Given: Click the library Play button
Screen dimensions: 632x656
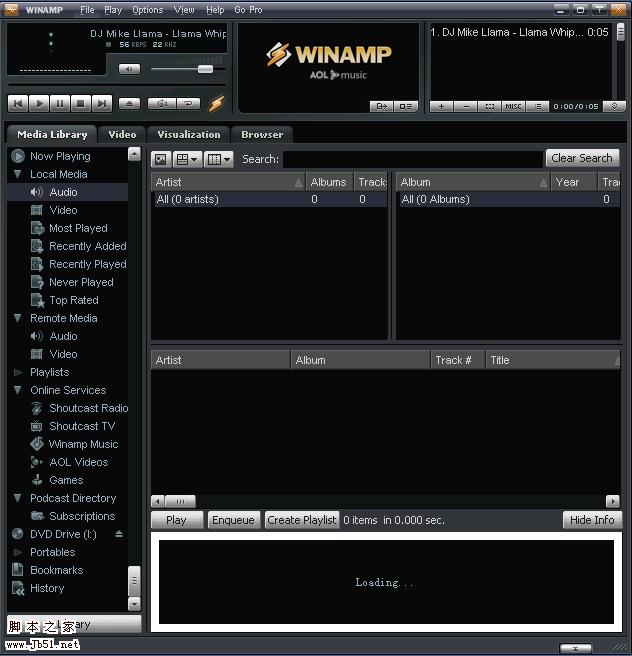Looking at the screenshot, I should [176, 520].
